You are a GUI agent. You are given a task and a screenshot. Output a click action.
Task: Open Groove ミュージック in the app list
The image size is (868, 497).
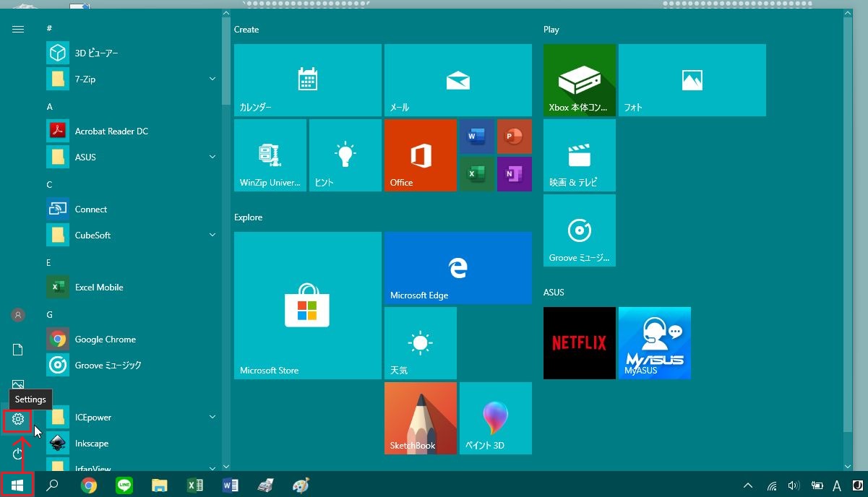132,365
